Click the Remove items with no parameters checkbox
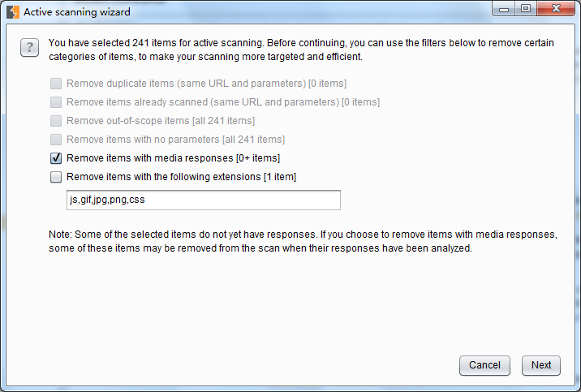 [56, 140]
